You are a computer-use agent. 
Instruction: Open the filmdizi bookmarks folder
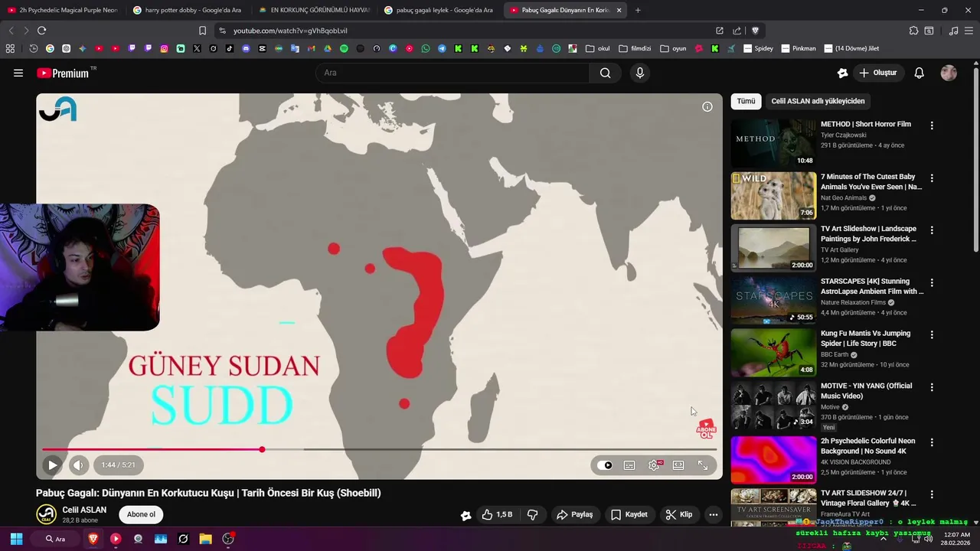point(635,48)
